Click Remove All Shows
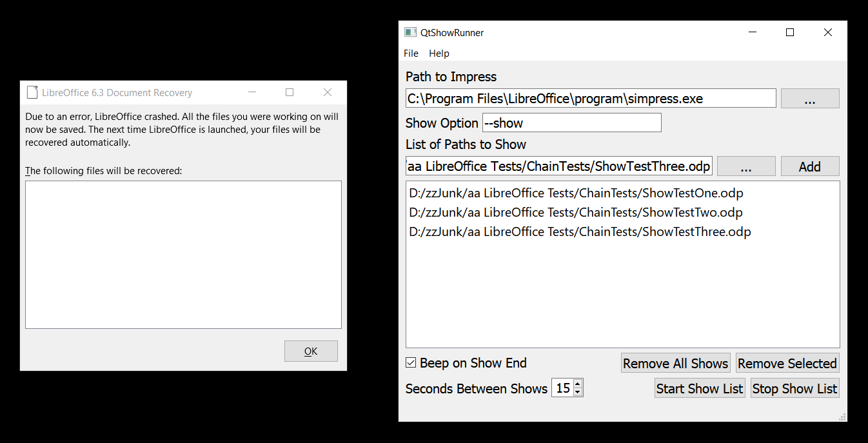 675,363
